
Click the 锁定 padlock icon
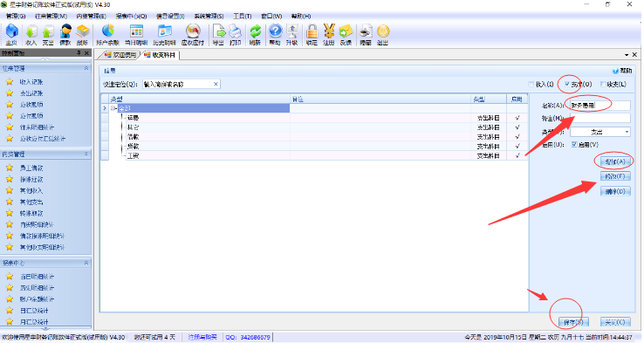point(312,34)
